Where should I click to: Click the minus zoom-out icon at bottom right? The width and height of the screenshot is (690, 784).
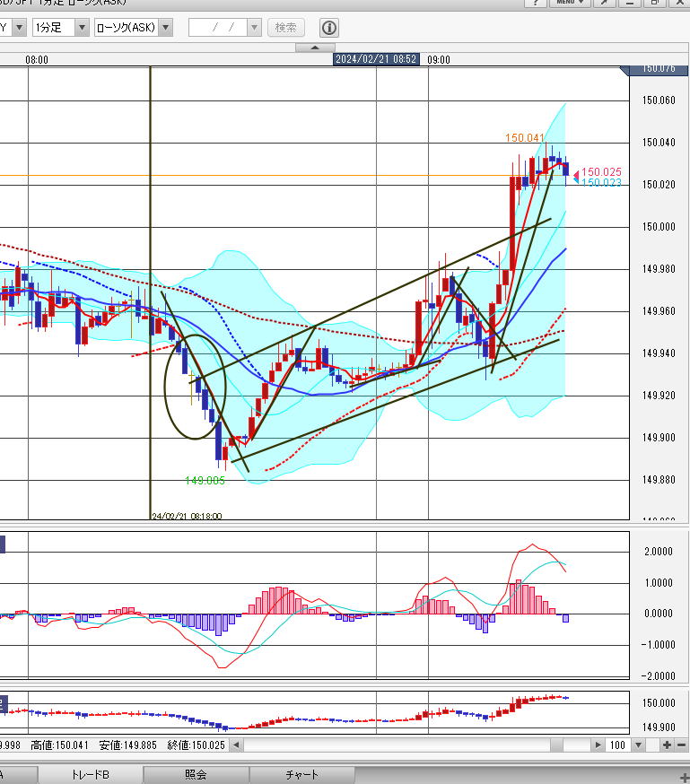coord(681,745)
